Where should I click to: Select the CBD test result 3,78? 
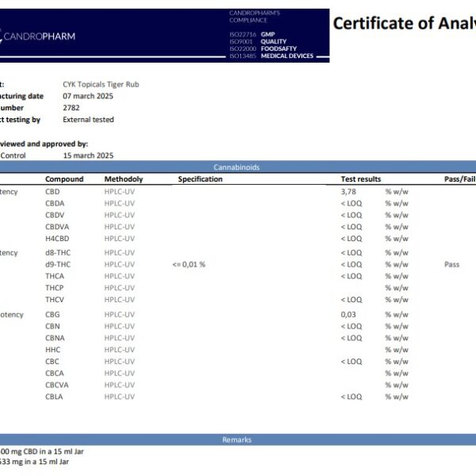click(348, 192)
